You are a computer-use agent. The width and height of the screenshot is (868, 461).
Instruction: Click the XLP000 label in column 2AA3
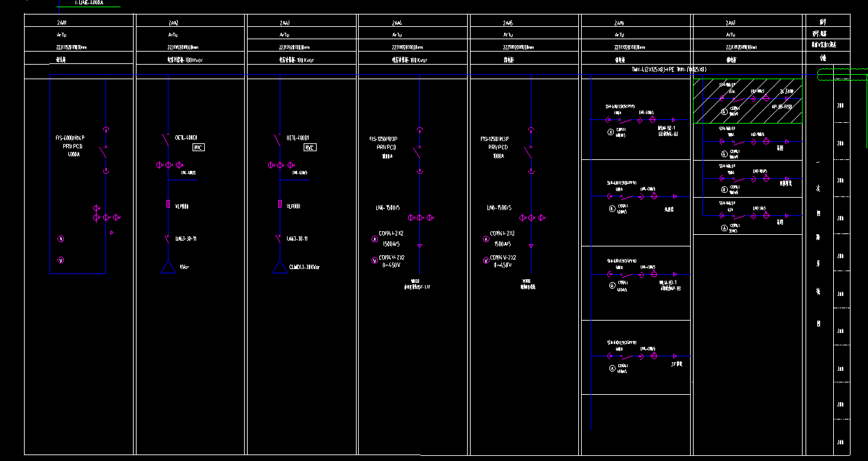(x=293, y=206)
